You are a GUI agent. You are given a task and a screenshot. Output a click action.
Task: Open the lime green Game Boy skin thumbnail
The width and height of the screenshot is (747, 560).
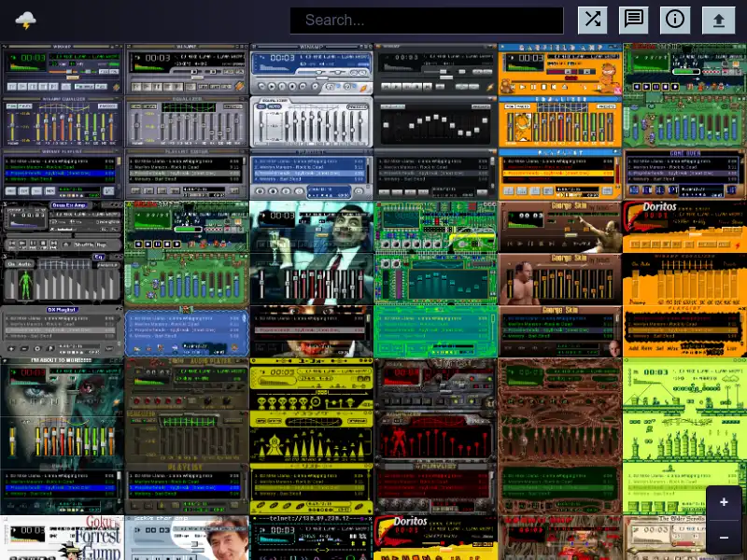pyautogui.click(x=684, y=436)
